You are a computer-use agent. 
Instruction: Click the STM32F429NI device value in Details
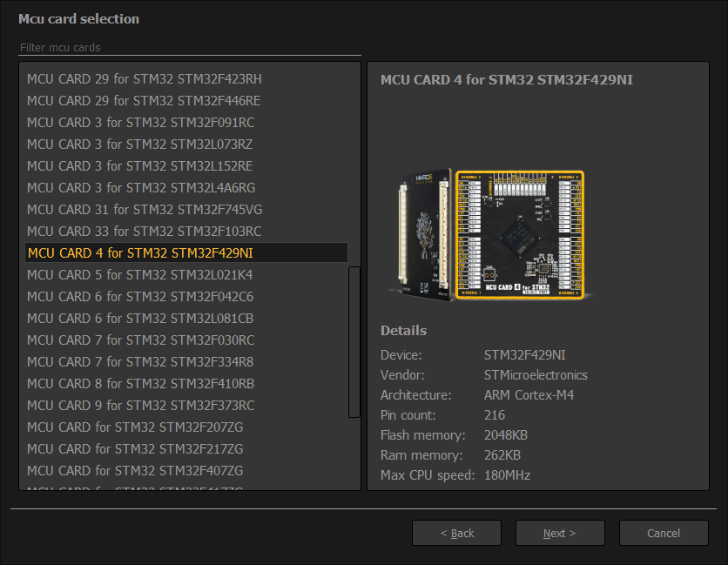coord(524,355)
